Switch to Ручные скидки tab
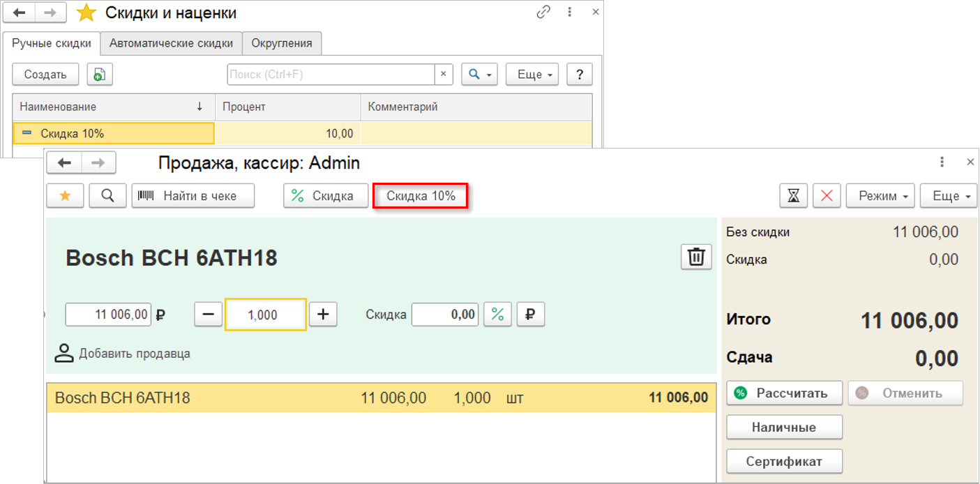Viewport: 980px width, 484px height. (52, 43)
